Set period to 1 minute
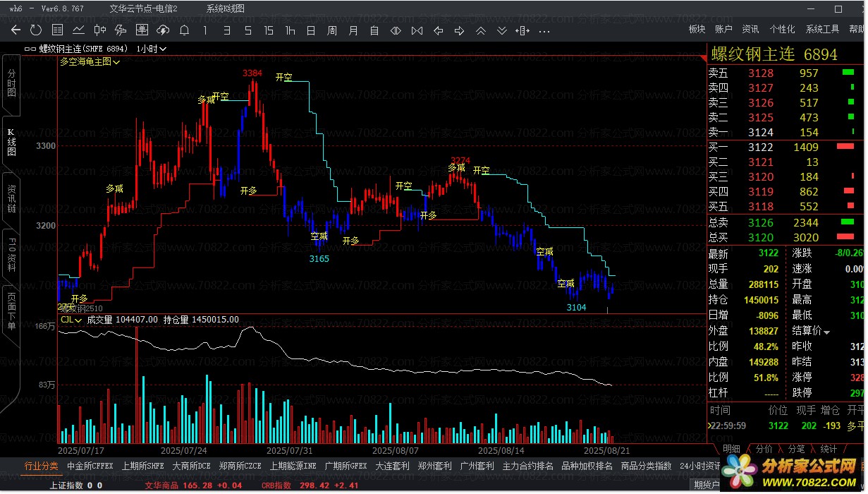The width and height of the screenshot is (868, 494). tap(205, 30)
